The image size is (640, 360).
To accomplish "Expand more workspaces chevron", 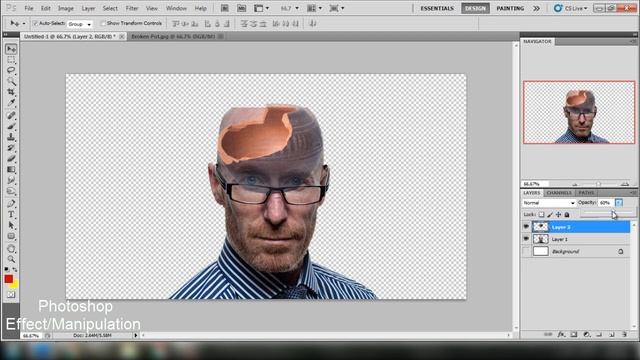I will pyautogui.click(x=536, y=8).
